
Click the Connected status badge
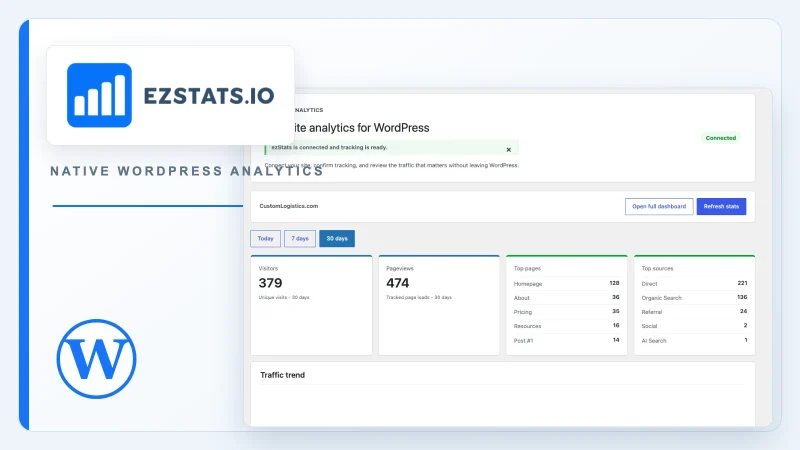tap(720, 138)
